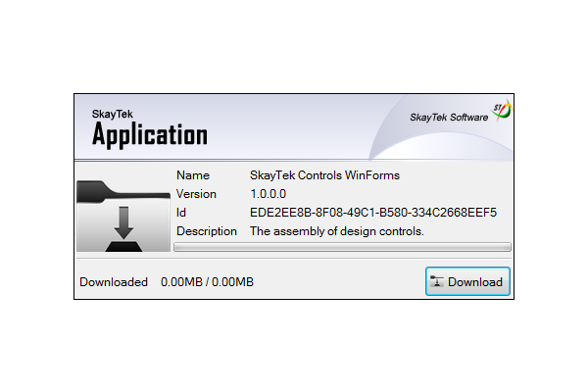588x392 pixels.
Task: Click the Version field label
Action: tap(196, 194)
